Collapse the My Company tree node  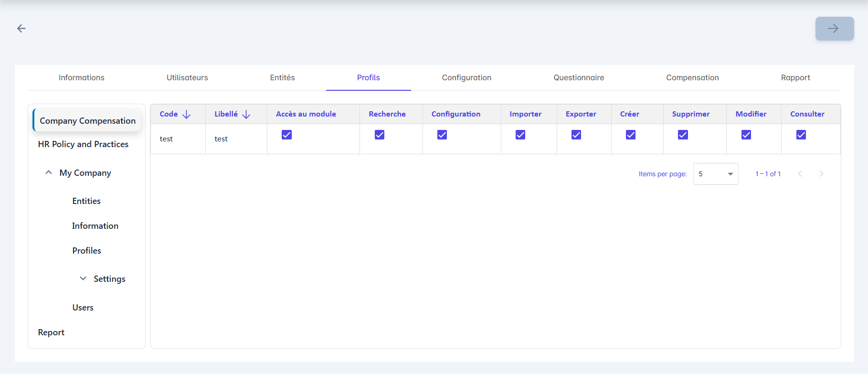[49, 173]
